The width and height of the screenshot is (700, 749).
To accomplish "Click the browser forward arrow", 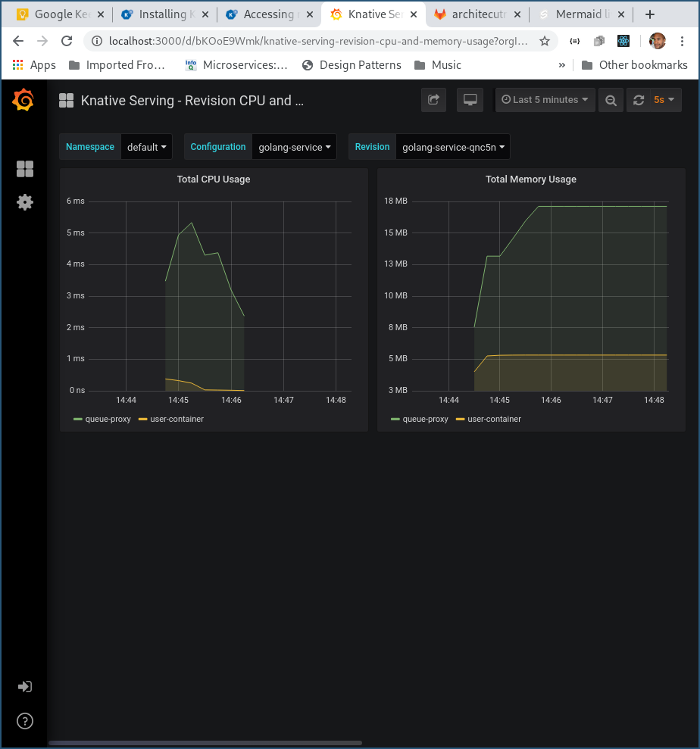I will pos(42,41).
